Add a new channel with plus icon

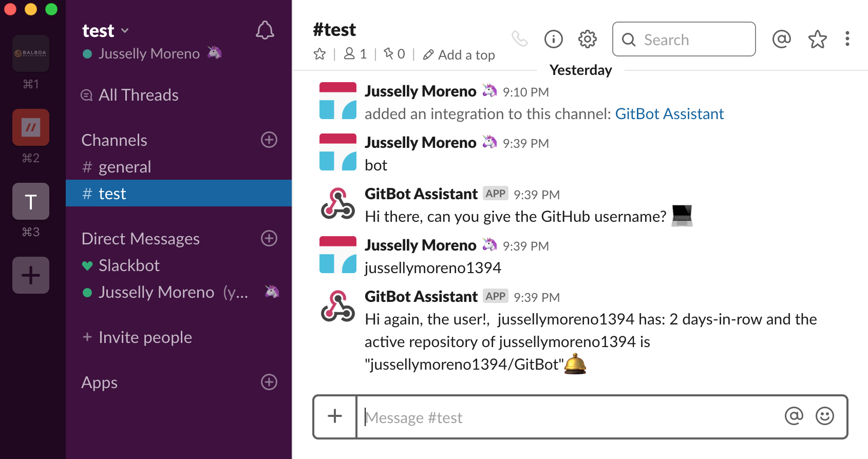(x=269, y=140)
